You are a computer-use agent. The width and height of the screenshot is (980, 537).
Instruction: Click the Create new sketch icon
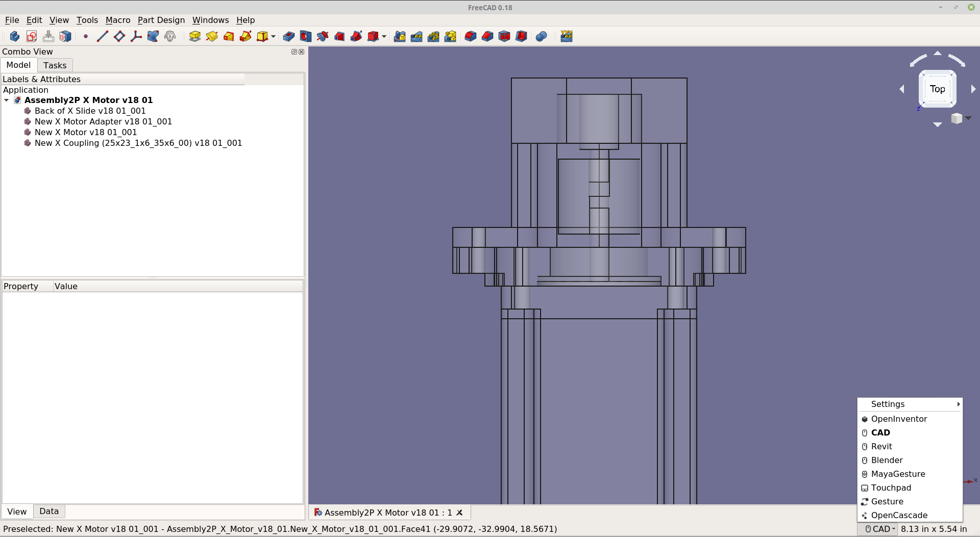tap(32, 36)
